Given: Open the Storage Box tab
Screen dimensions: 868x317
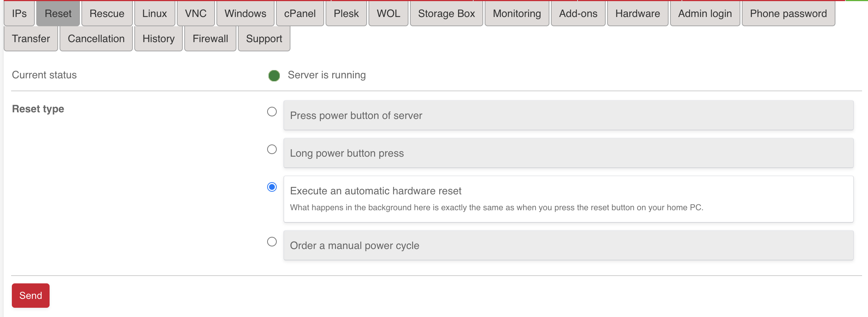Looking at the screenshot, I should pos(446,14).
